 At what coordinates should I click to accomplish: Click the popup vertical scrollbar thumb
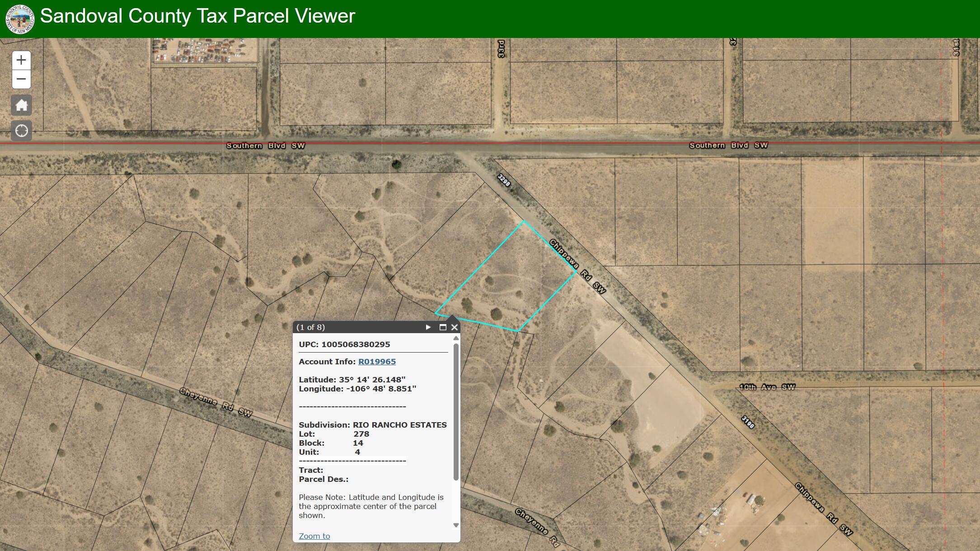pyautogui.click(x=456, y=411)
